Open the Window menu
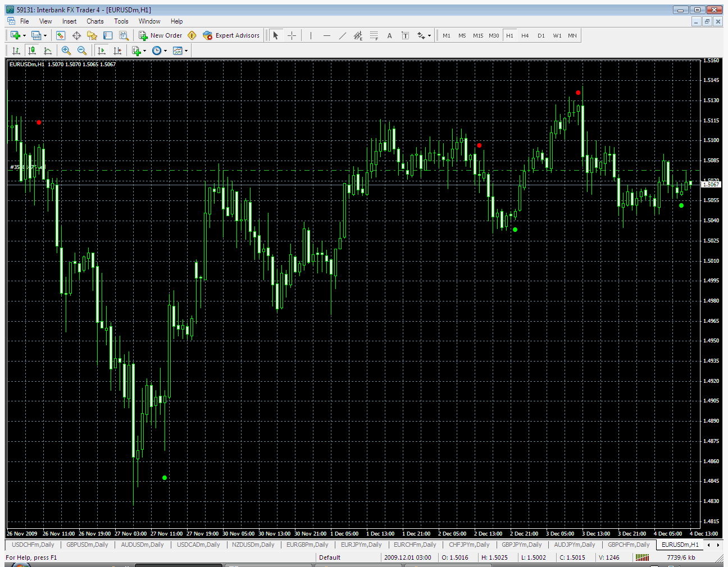The width and height of the screenshot is (728, 567). [149, 21]
